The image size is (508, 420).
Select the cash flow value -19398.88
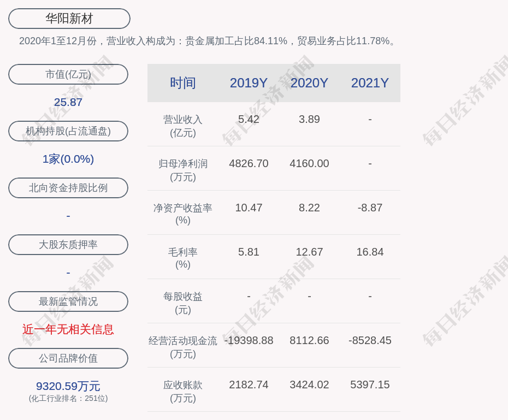pyautogui.click(x=249, y=340)
